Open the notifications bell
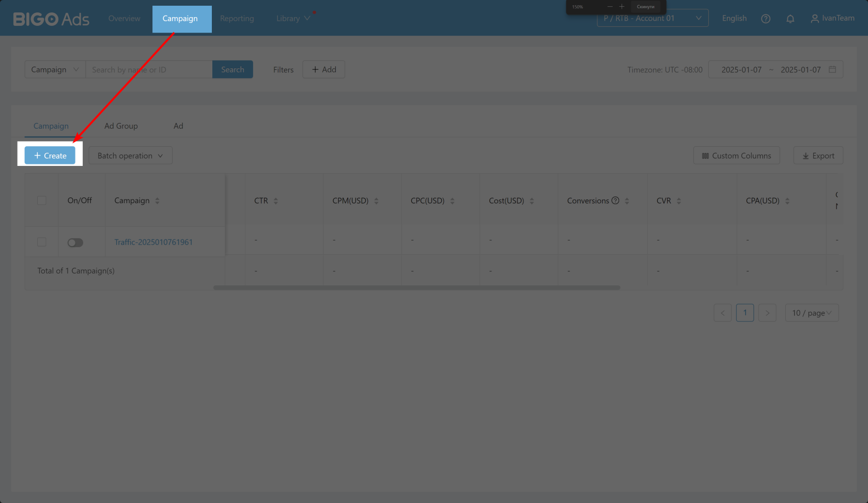This screenshot has height=503, width=868. click(x=790, y=19)
